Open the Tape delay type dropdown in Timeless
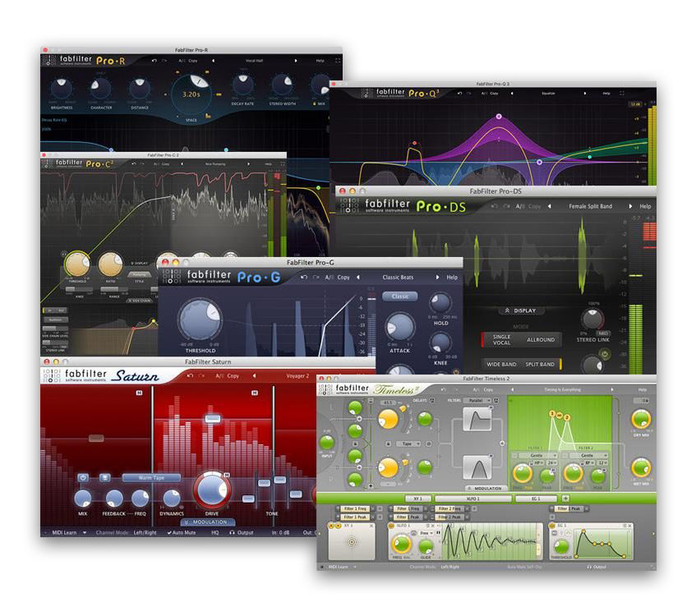This screenshot has width=696, height=616. point(407,444)
